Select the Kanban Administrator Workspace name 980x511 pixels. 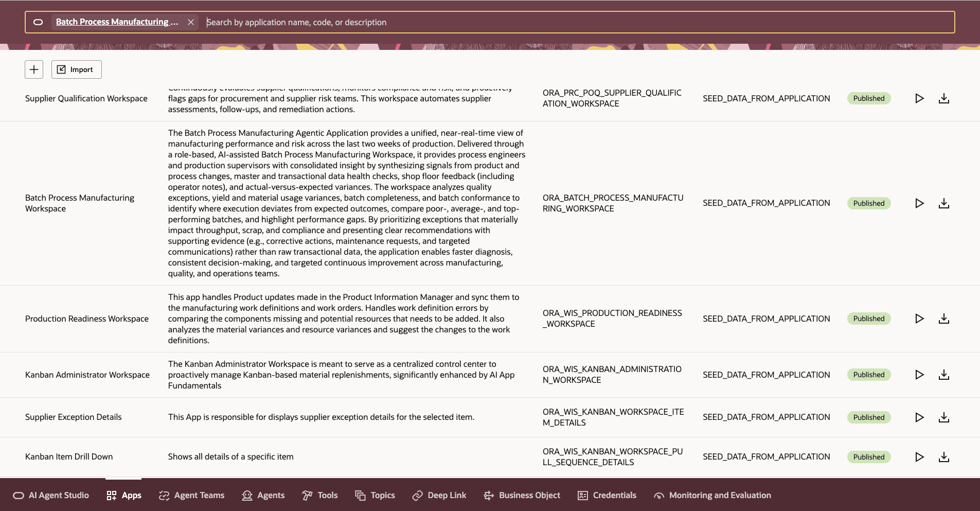tap(87, 375)
